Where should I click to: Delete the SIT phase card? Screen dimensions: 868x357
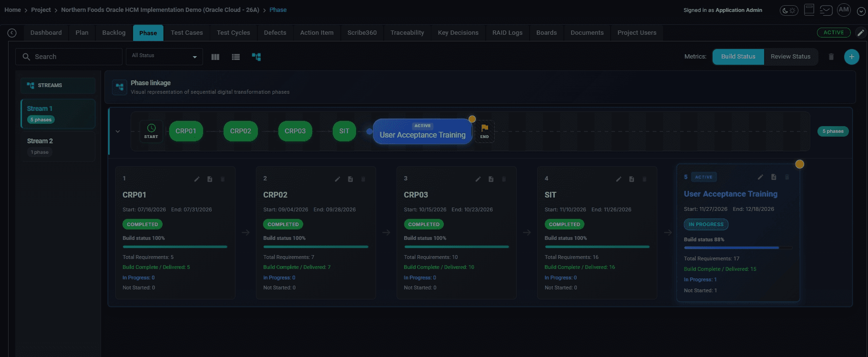tap(644, 179)
